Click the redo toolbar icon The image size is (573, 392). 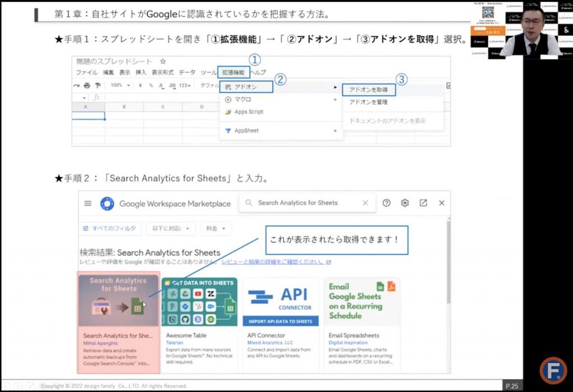point(76,86)
